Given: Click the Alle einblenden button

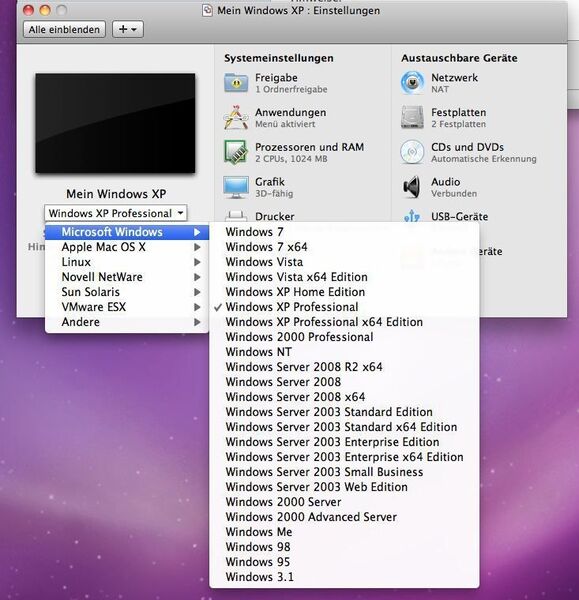Looking at the screenshot, I should pos(64,29).
